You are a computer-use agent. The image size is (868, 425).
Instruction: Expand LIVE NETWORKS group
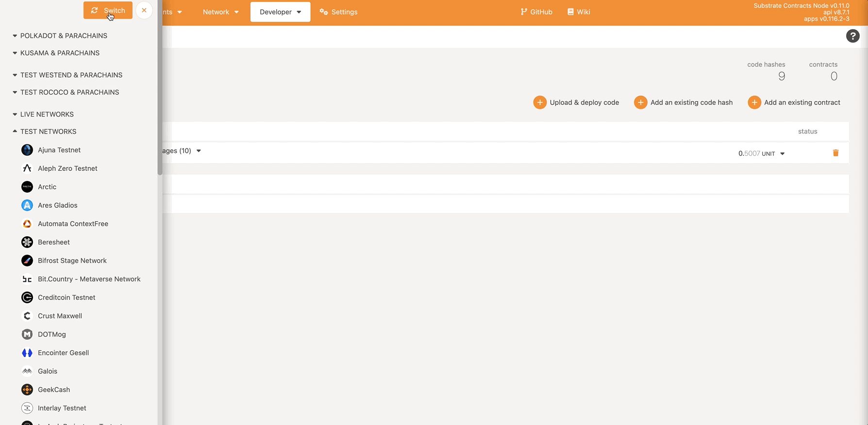[x=43, y=114]
